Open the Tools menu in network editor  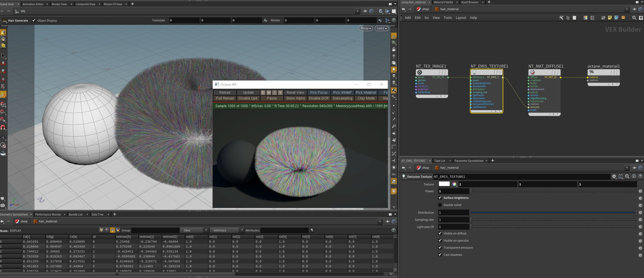click(x=447, y=18)
